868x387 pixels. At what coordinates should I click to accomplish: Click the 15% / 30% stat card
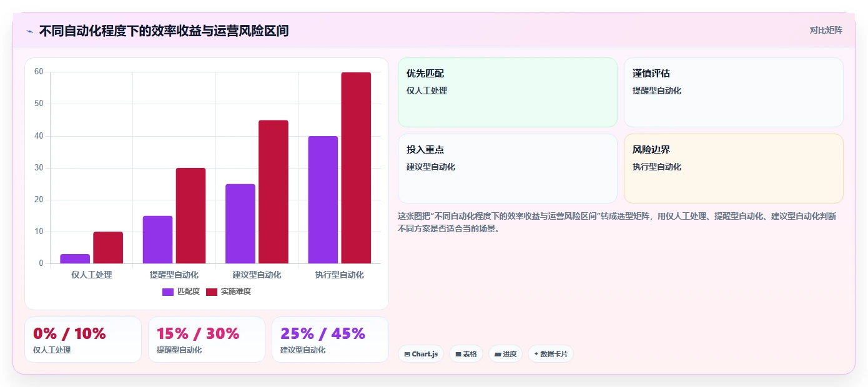point(207,340)
